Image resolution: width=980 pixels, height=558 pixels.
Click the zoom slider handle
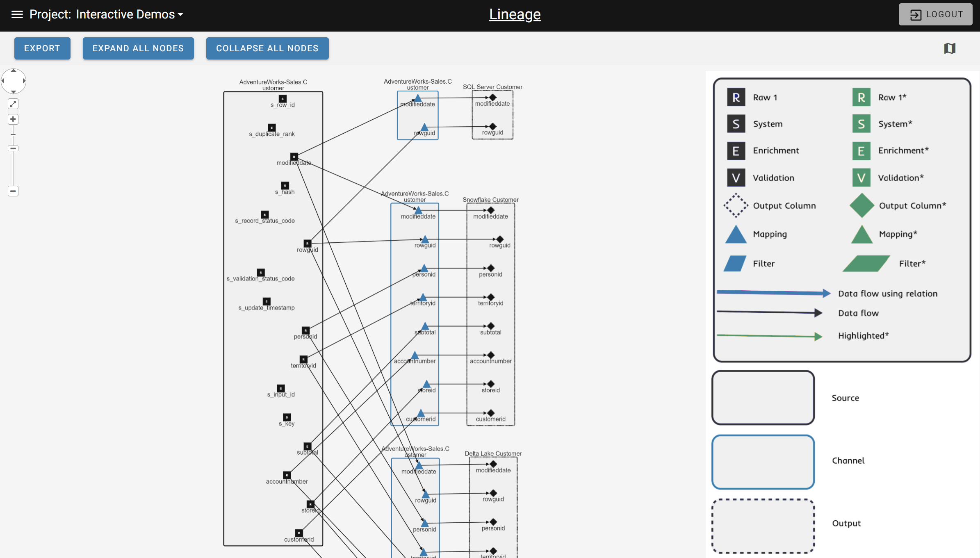pos(13,148)
